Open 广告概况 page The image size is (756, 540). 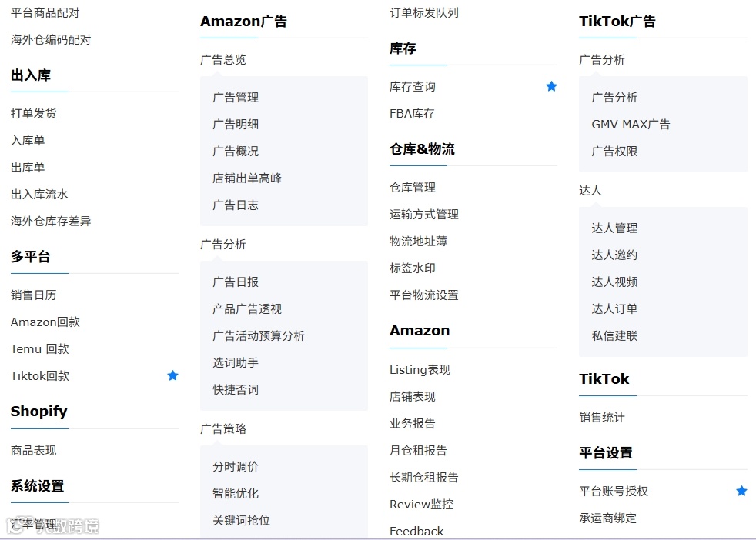tap(236, 152)
